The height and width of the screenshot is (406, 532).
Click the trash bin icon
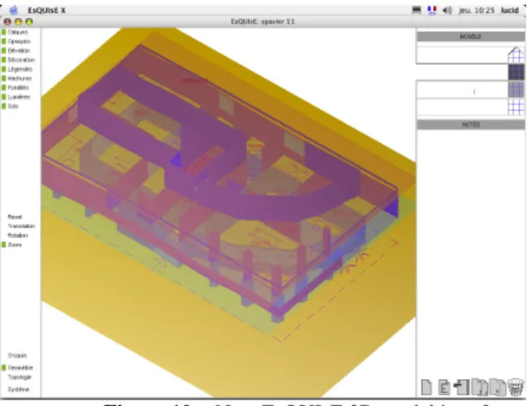pos(516,387)
